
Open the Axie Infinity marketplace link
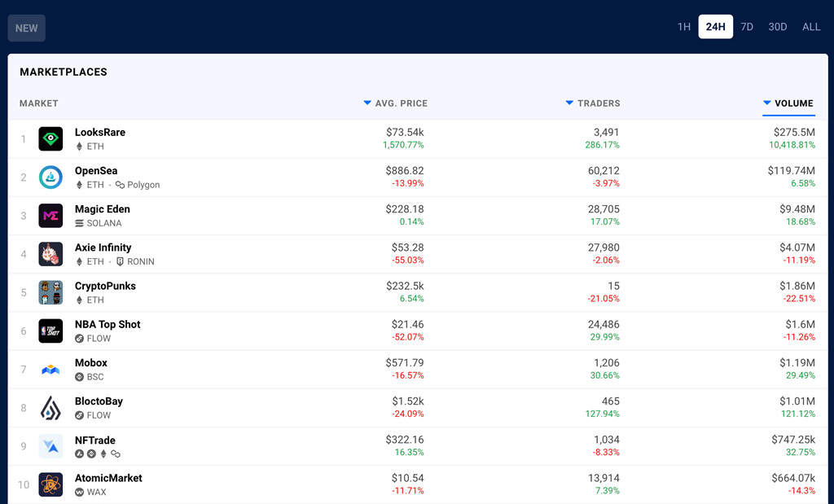pos(103,248)
